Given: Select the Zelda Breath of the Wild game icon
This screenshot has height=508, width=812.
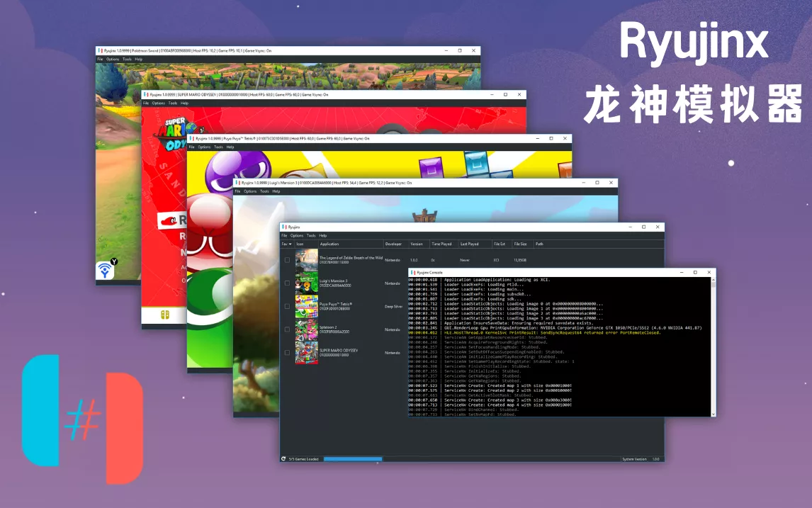Looking at the screenshot, I should click(307, 260).
